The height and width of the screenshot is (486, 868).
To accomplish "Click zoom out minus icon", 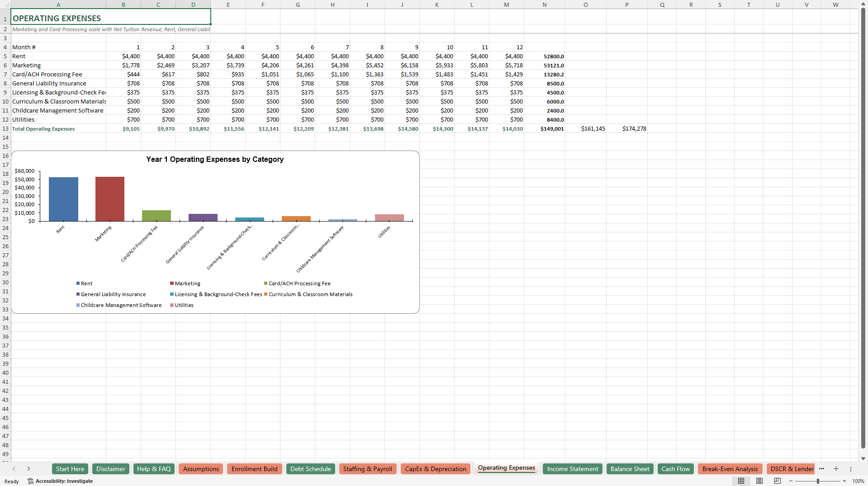I will pos(791,481).
